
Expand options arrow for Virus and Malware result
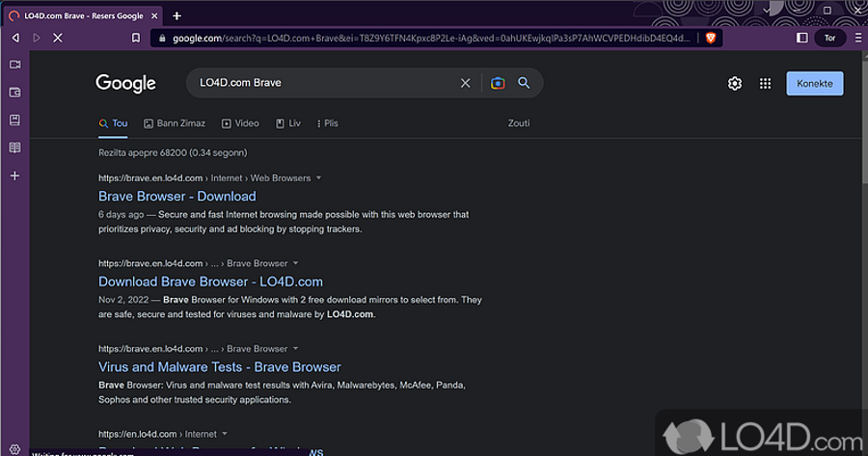pos(295,349)
